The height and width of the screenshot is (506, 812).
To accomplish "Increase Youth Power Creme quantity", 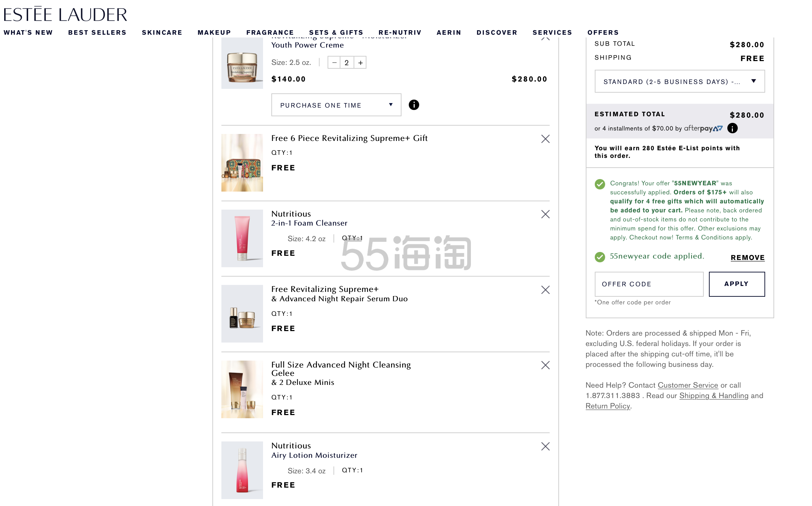I will tap(360, 62).
